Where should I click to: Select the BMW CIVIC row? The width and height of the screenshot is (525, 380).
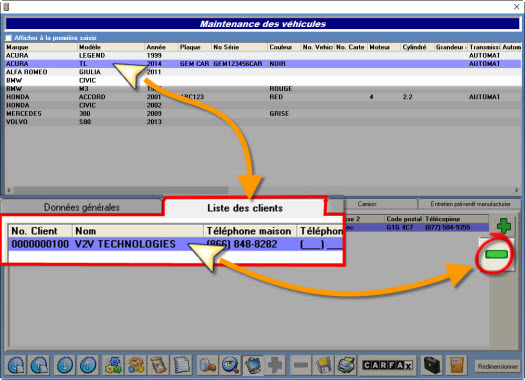263,80
